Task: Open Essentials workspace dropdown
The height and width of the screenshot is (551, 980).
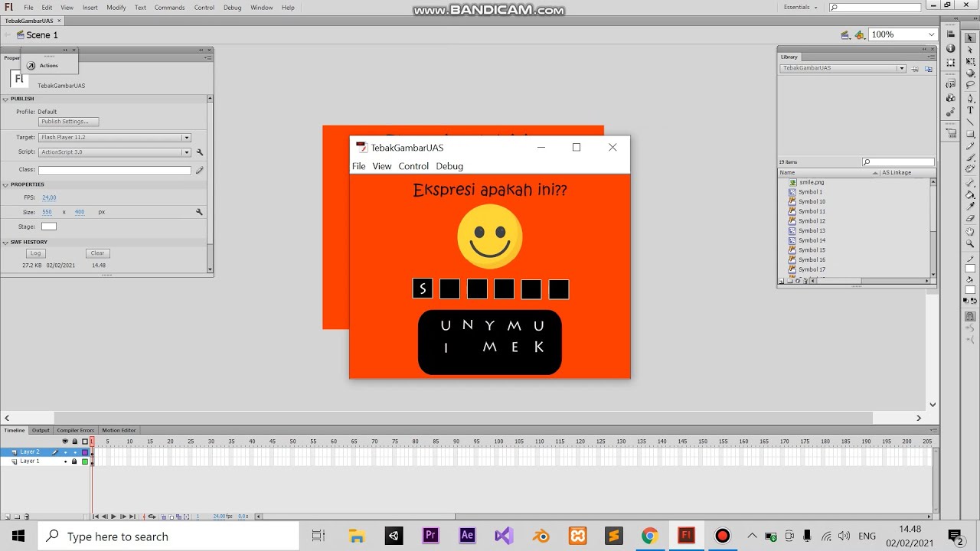Action: point(801,7)
